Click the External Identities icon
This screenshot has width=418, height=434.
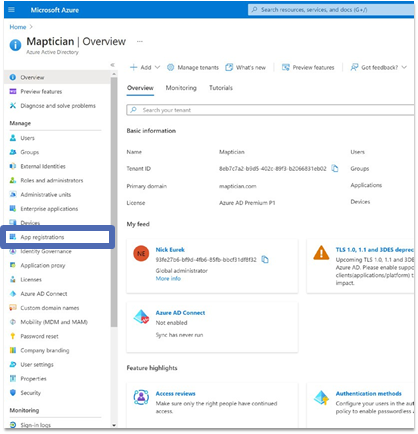(x=13, y=166)
